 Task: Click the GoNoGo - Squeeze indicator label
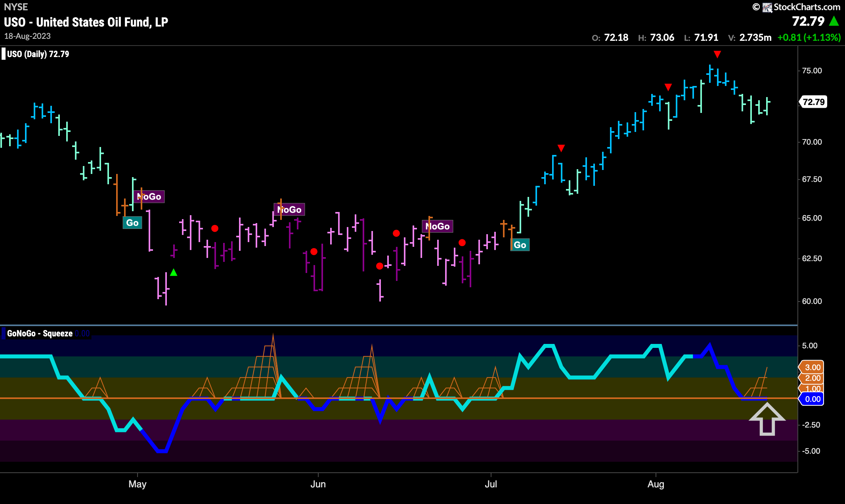[x=40, y=334]
